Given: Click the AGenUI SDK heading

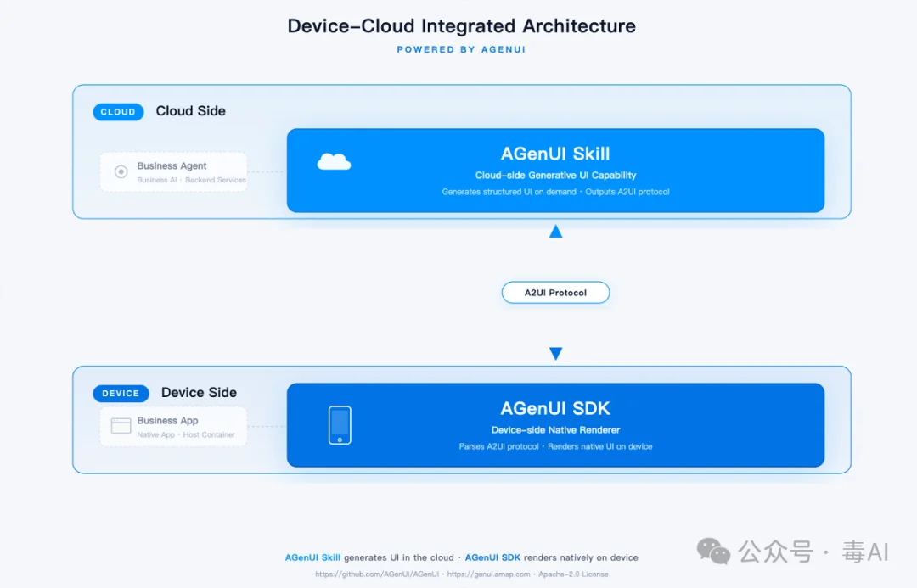Looking at the screenshot, I should coord(555,409).
